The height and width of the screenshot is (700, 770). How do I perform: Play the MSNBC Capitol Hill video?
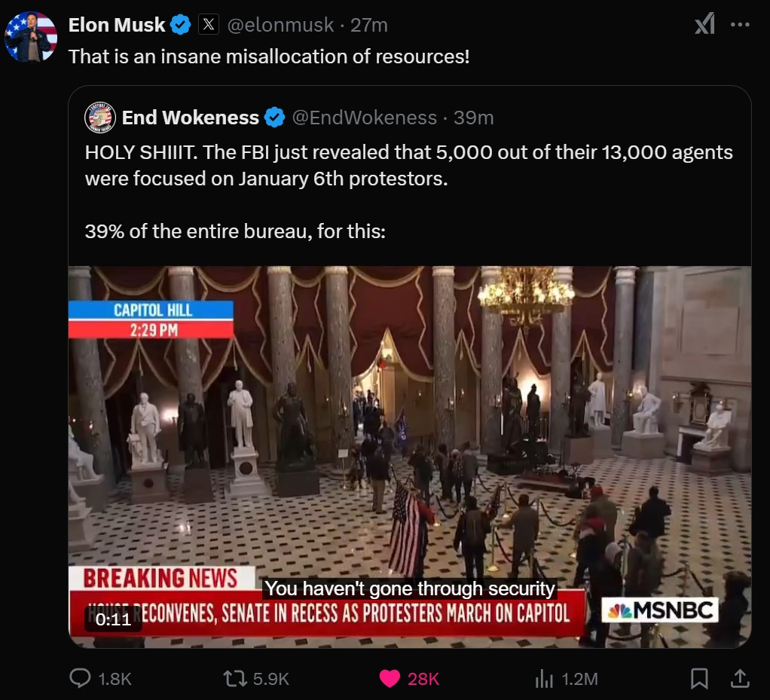tap(410, 457)
